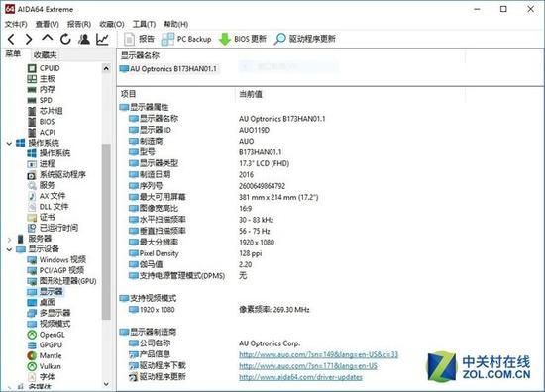
Task: Select BIOS tree entry
Action: [41, 122]
